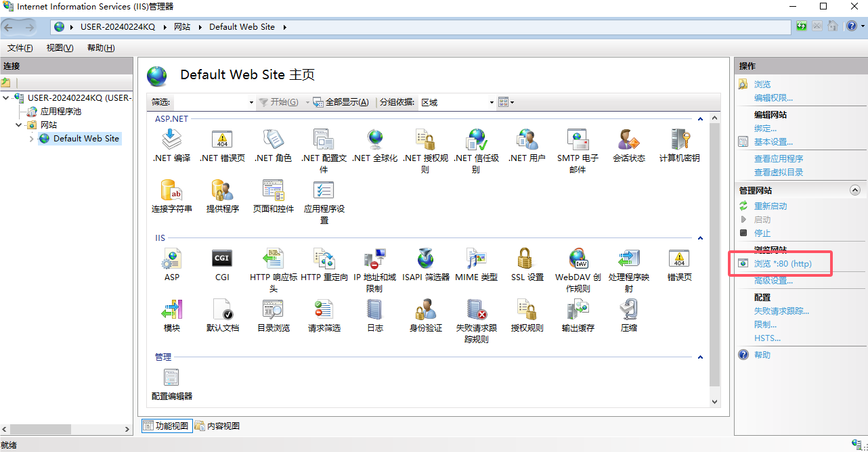Collapse the 管理网站 actions section
This screenshot has height=452, width=868.
(x=854, y=191)
